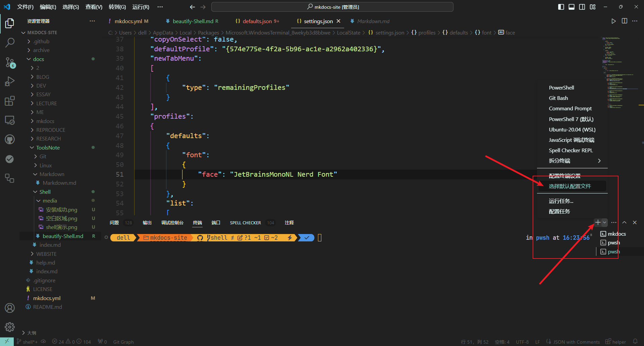Choose Ubuntu-20.04 (WSL) terminal profile

coord(572,129)
